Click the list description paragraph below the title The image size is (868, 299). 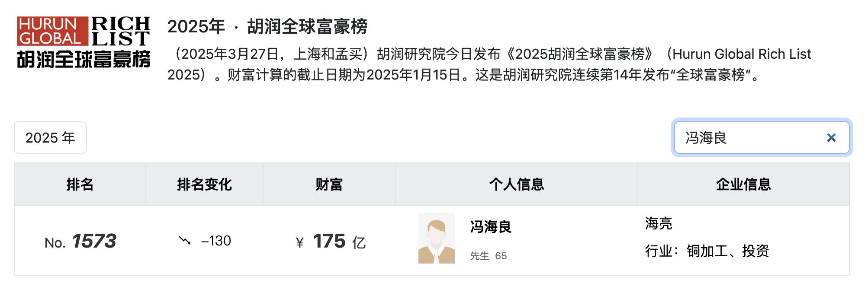pyautogui.click(x=489, y=64)
